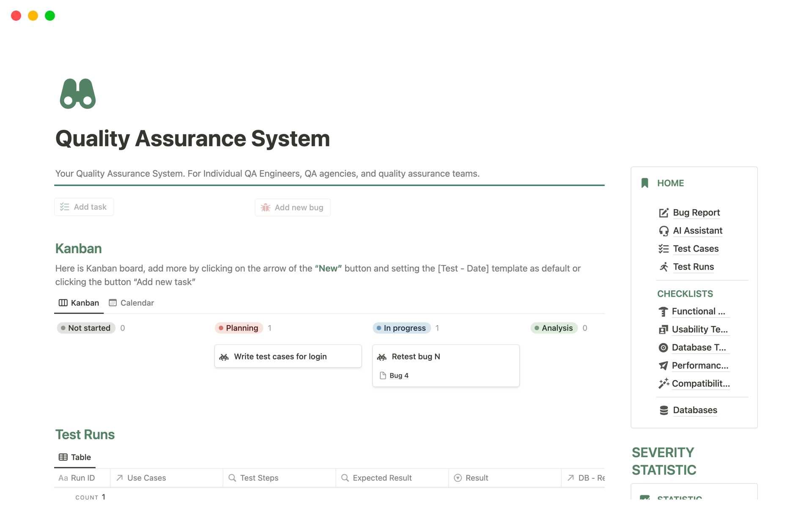Select the Kanban view tab
Screen dimensions: 812x508
(79, 303)
